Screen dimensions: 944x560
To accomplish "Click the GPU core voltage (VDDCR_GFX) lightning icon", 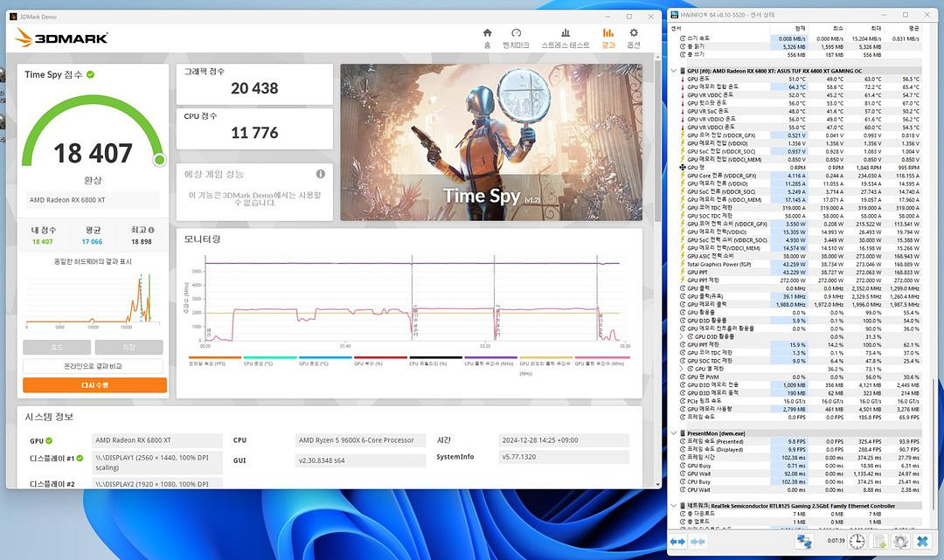I will pos(683,135).
